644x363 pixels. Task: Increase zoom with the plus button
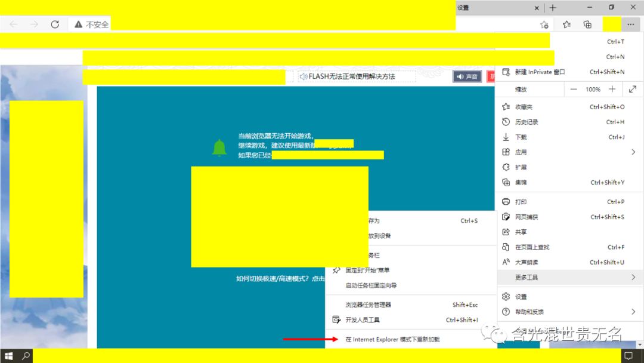click(x=612, y=90)
